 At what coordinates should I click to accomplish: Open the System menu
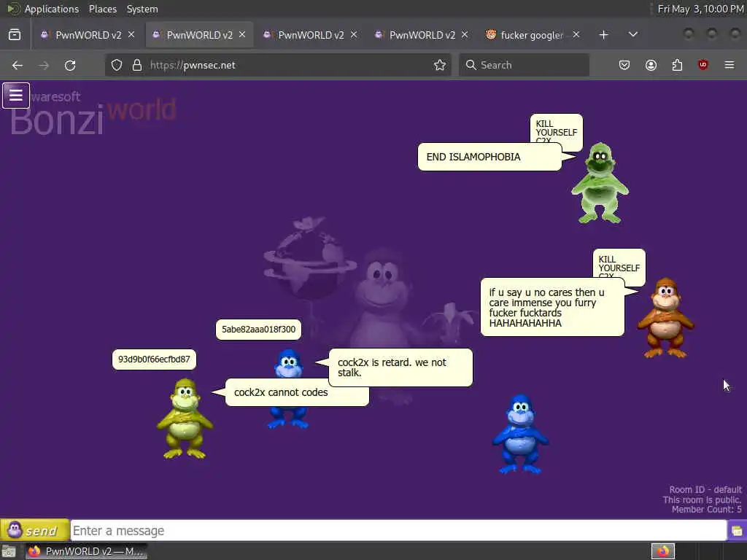pyautogui.click(x=142, y=9)
